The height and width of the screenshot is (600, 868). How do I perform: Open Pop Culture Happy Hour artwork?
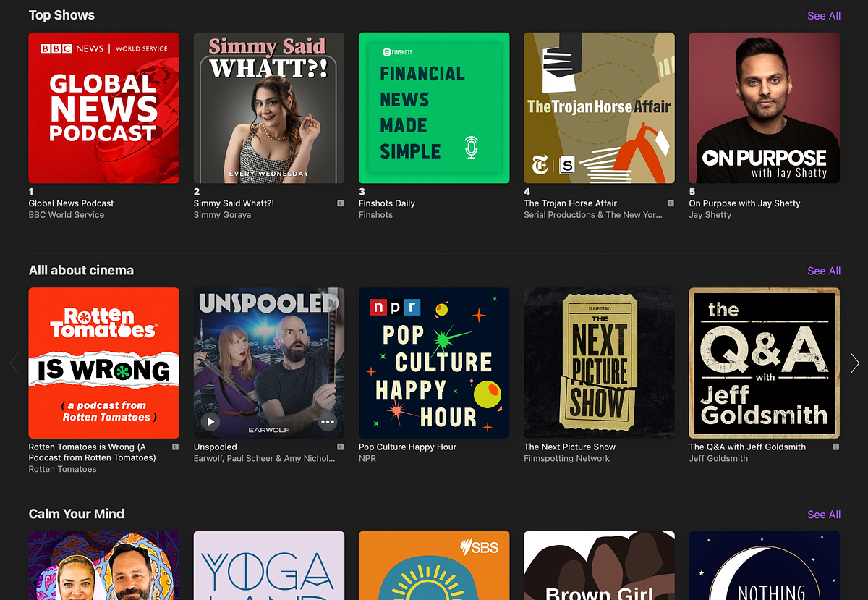434,363
